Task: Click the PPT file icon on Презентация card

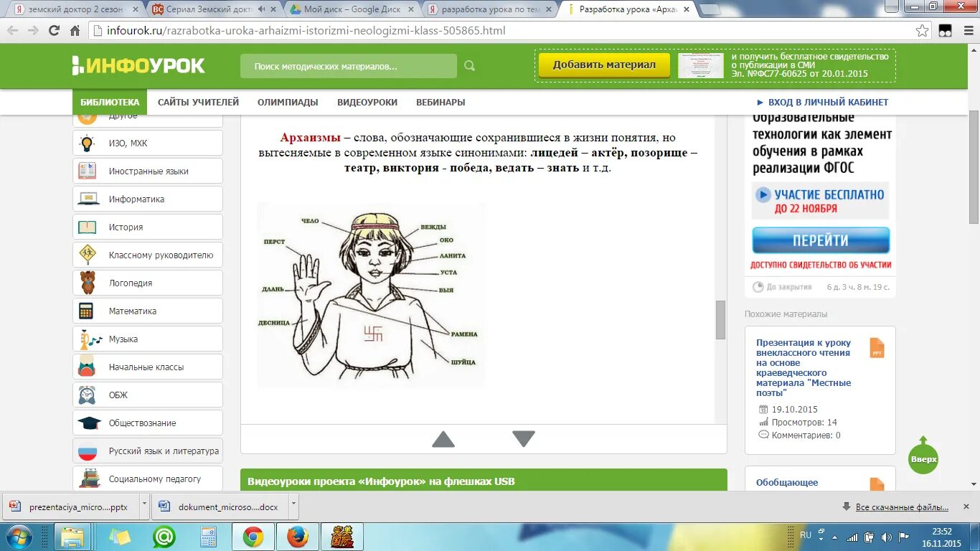Action: point(877,348)
